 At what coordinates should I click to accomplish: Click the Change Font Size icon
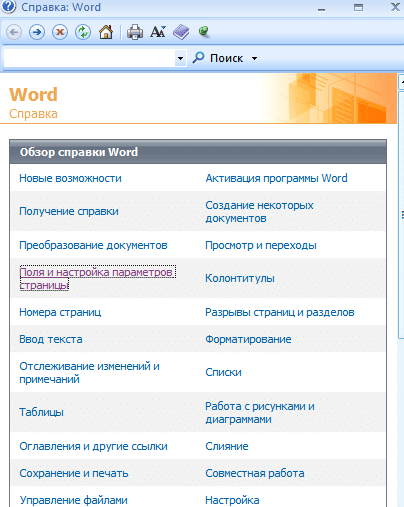pos(158,32)
